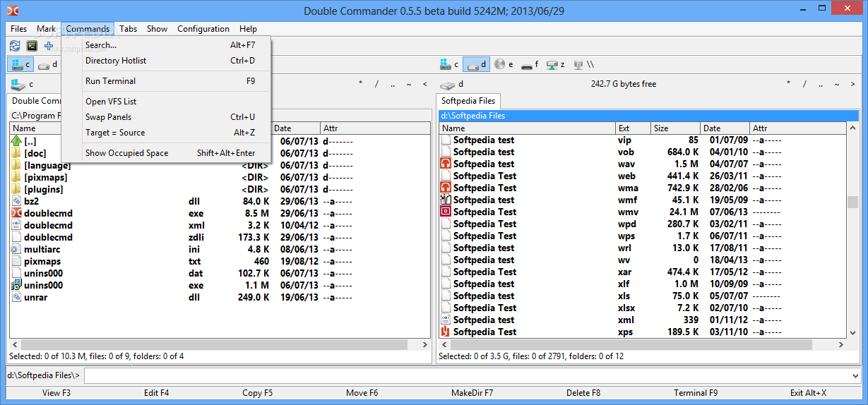Click right panel '/' root directory button
The width and height of the screenshot is (868, 405).
(804, 84)
